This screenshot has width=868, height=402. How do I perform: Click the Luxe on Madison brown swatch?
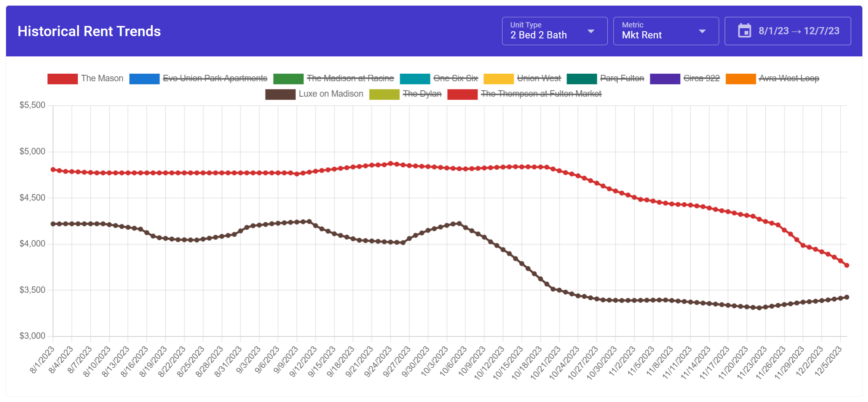coord(280,94)
